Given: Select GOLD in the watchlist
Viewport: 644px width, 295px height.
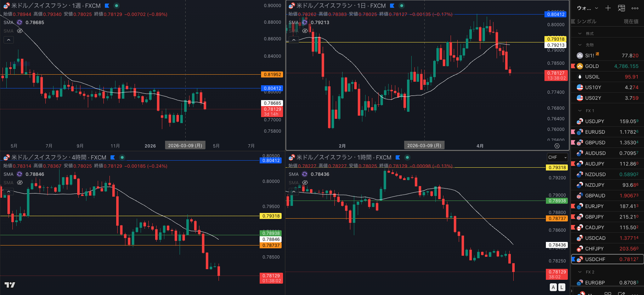Looking at the screenshot, I should point(608,66).
